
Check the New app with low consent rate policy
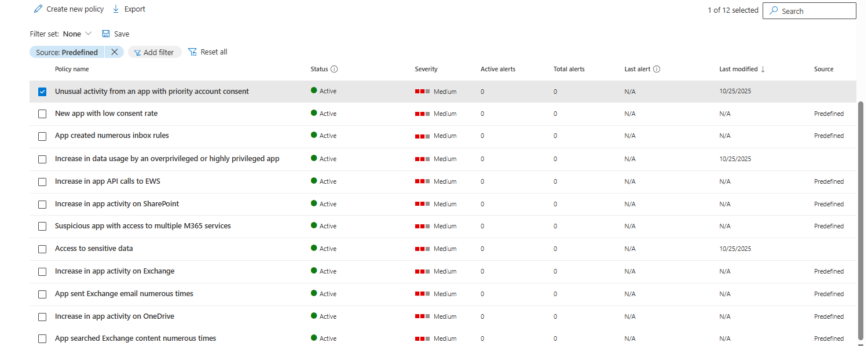[x=42, y=114]
